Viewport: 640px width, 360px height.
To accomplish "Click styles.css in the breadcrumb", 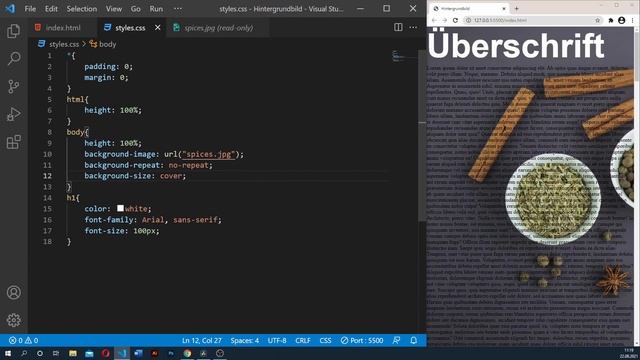I will tap(64, 44).
